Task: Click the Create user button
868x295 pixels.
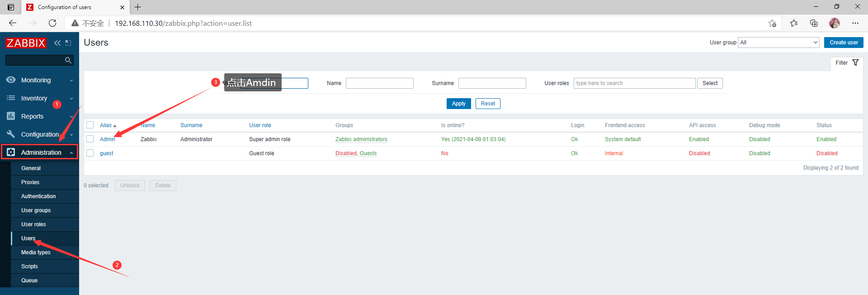Action: coord(844,43)
